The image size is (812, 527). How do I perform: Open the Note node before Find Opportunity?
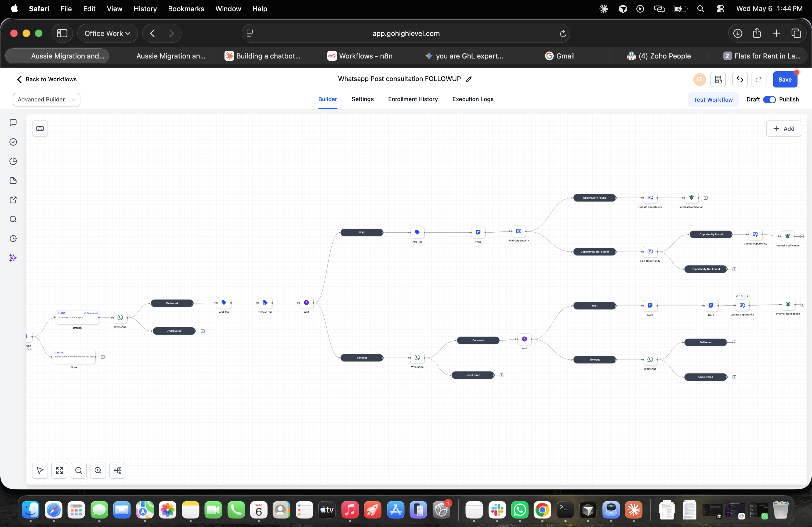coord(478,232)
